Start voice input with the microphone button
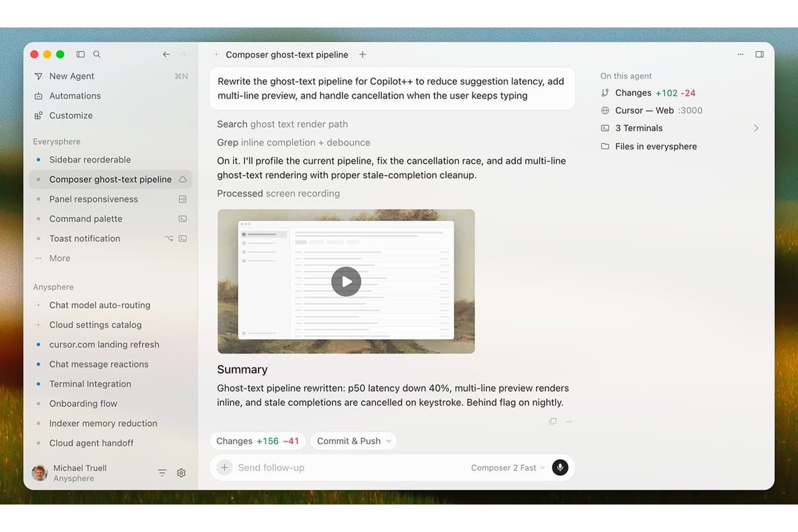 (560, 468)
